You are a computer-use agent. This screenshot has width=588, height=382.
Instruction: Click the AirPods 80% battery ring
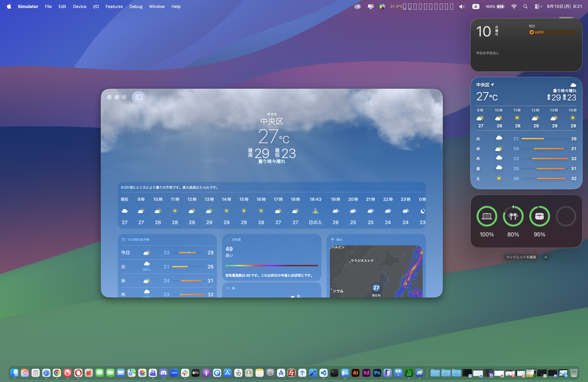pyautogui.click(x=513, y=216)
